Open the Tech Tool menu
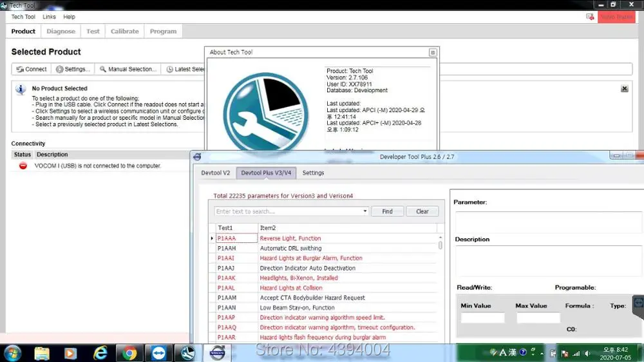Image resolution: width=644 pixels, height=362 pixels. click(x=23, y=17)
